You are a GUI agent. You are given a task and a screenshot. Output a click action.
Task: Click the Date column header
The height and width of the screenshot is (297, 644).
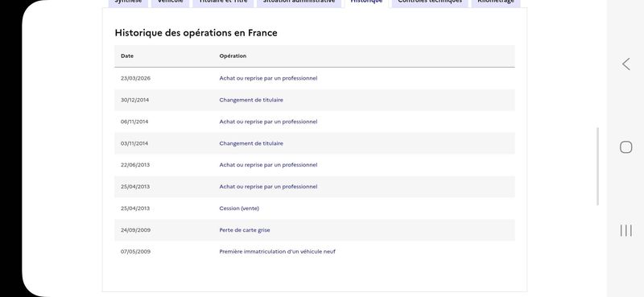pos(127,56)
